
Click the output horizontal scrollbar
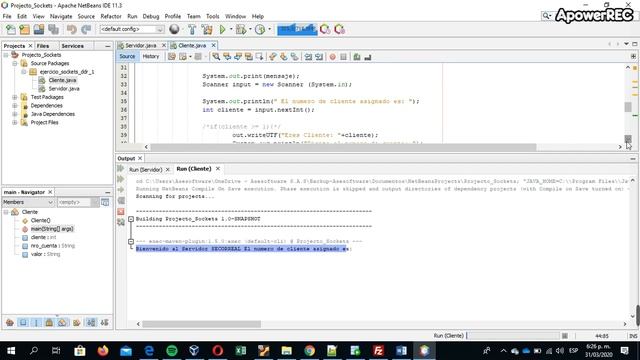(201, 324)
